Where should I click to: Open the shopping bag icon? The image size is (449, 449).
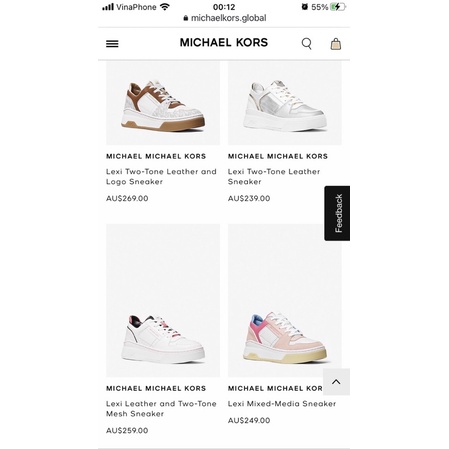click(x=336, y=44)
